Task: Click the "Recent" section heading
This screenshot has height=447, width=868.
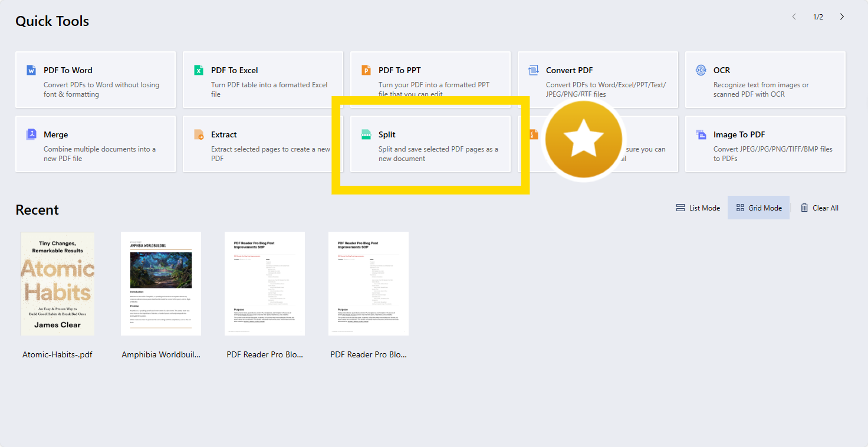Action: [x=37, y=210]
